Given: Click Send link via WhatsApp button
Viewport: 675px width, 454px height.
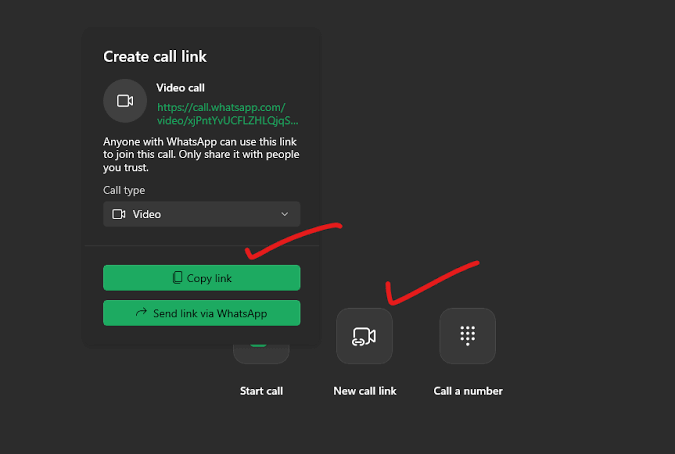Looking at the screenshot, I should coord(201,313).
